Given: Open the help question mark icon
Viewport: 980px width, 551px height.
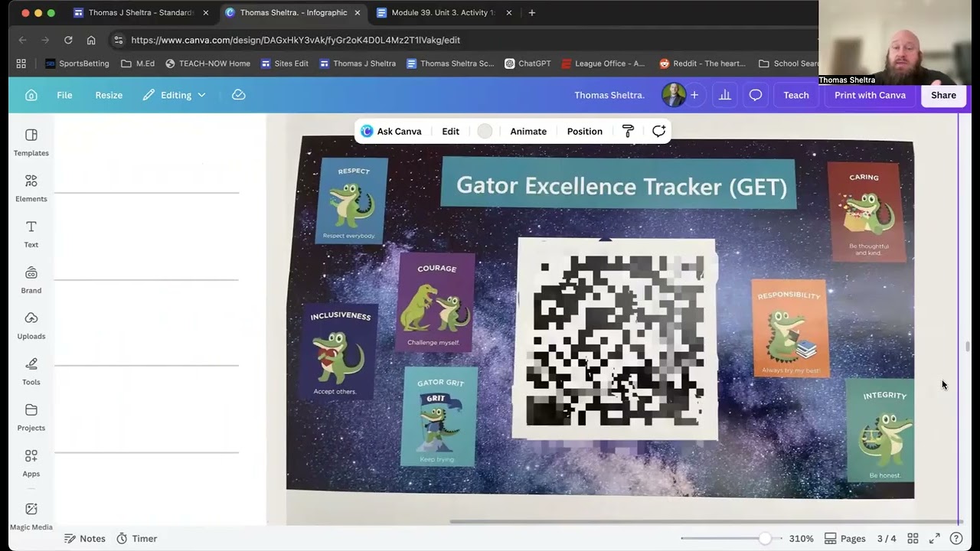Looking at the screenshot, I should pos(956,539).
